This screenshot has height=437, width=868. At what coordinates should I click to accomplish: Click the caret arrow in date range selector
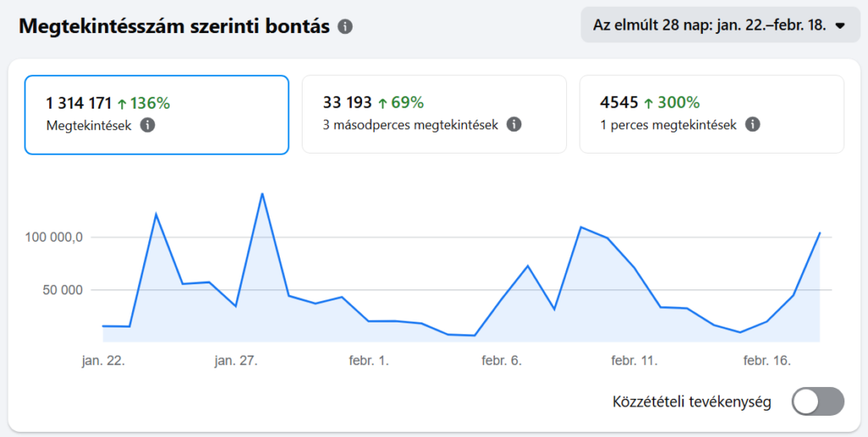pyautogui.click(x=840, y=25)
